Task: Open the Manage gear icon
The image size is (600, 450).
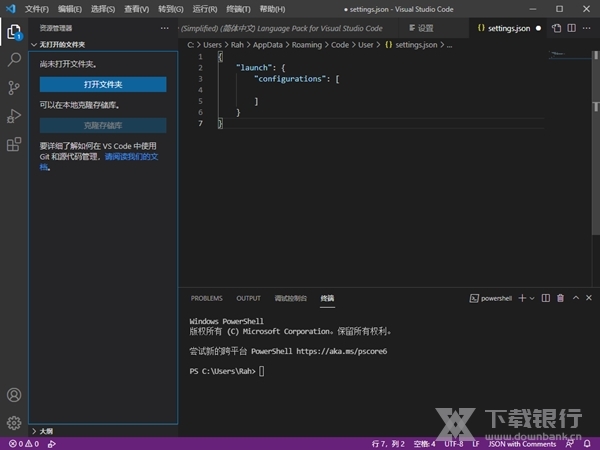Action: click(x=14, y=423)
